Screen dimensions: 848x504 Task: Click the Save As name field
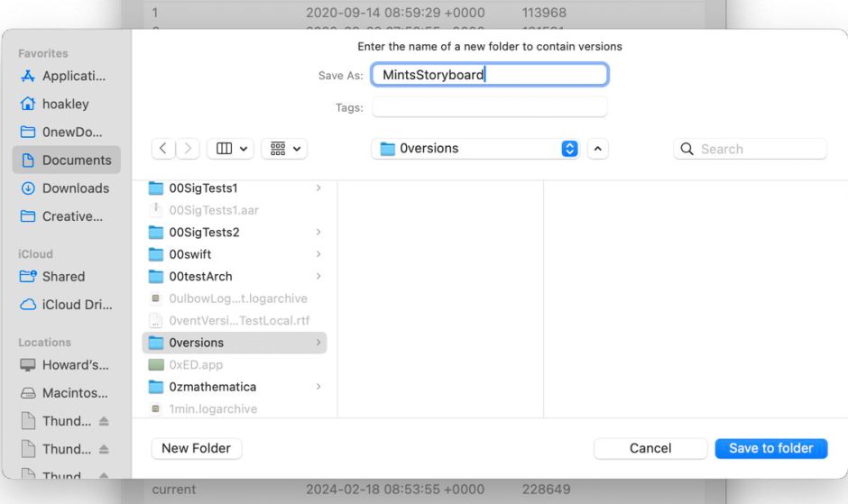(x=489, y=75)
